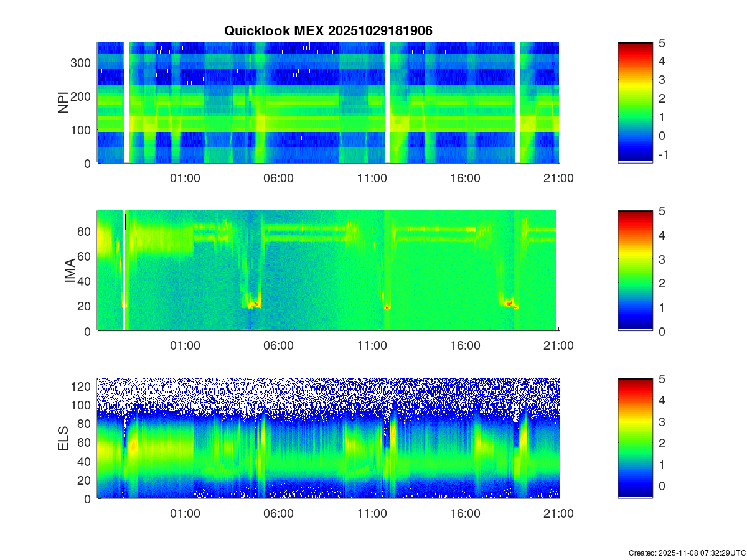This screenshot has height=560, width=747.
Task: Click the Quicklook MEX 20251029181906 plot title
Action: [x=328, y=30]
